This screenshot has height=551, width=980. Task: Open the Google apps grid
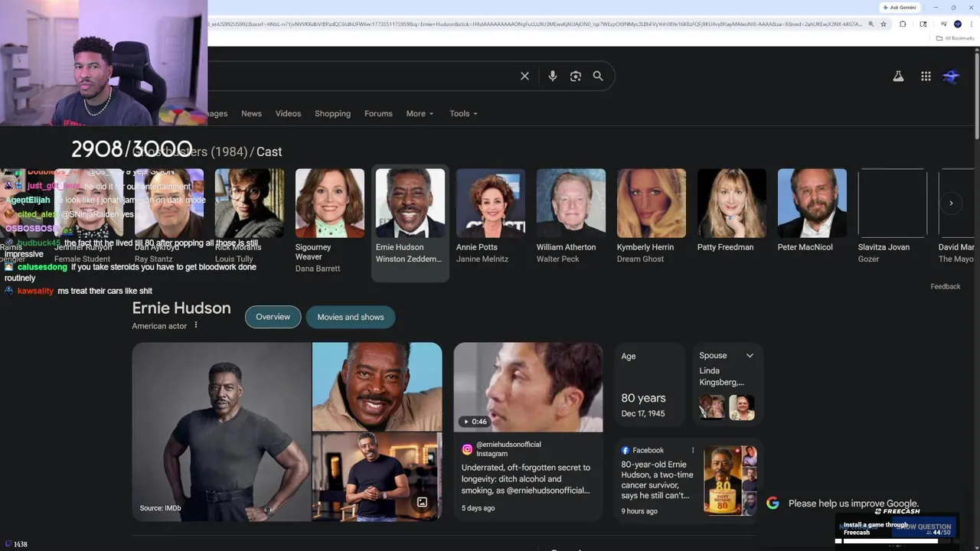(x=926, y=76)
